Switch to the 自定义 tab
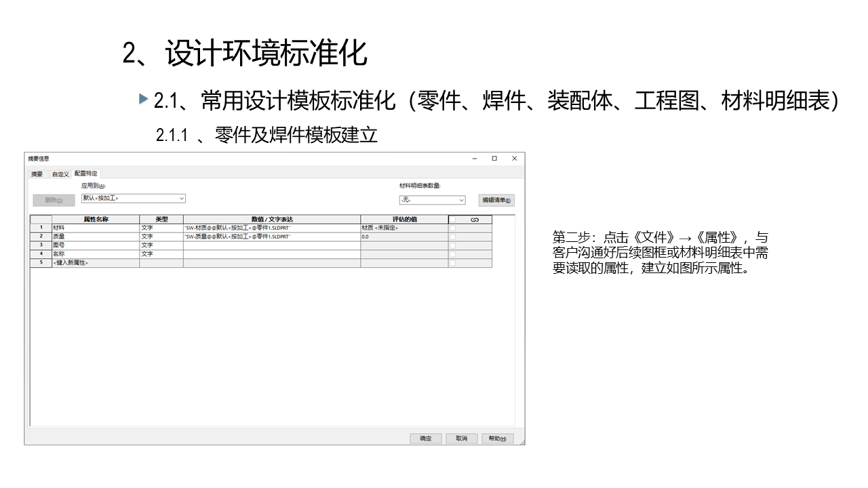The width and height of the screenshot is (868, 488). click(x=60, y=174)
